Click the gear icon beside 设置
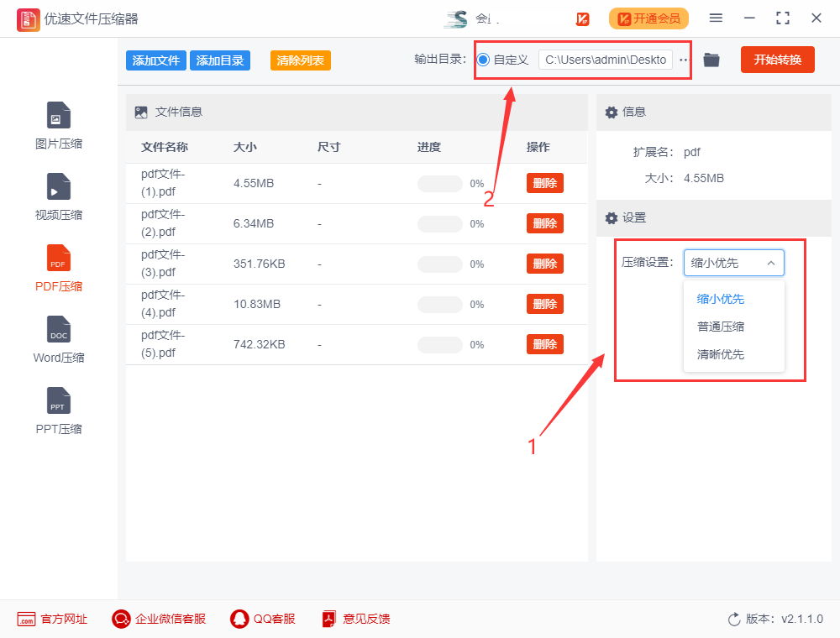The image size is (840, 638). pos(612,218)
